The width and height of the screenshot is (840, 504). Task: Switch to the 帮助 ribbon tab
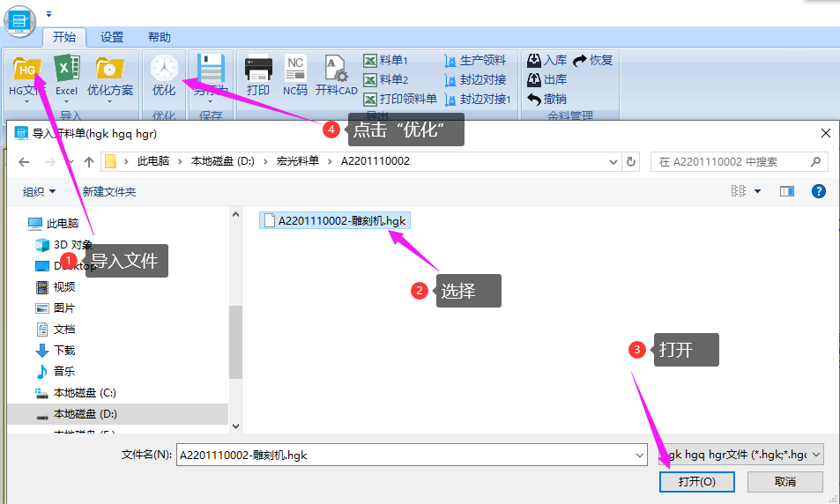point(160,37)
